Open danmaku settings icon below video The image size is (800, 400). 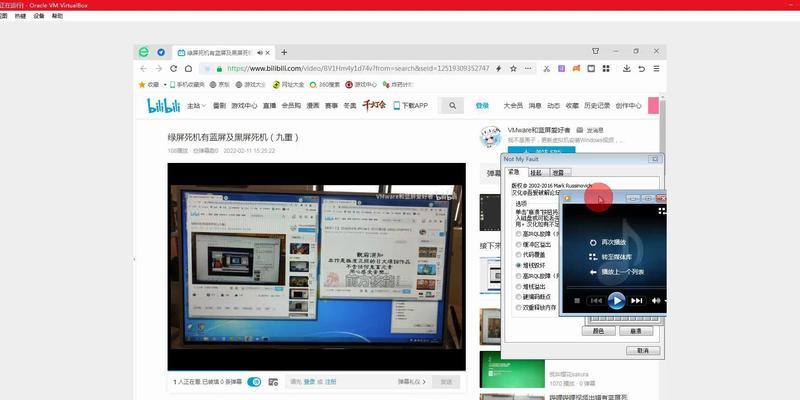click(273, 382)
